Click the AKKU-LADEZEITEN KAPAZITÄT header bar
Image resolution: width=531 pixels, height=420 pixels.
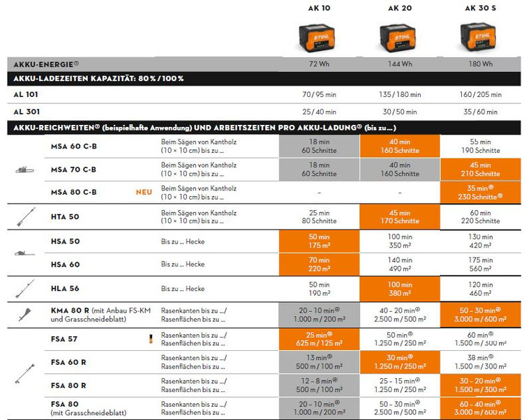pos(264,79)
